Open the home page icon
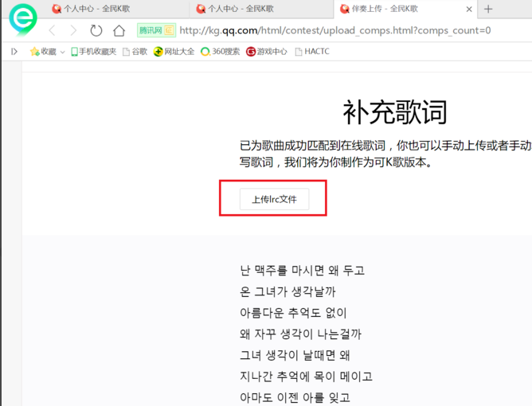 tap(119, 30)
